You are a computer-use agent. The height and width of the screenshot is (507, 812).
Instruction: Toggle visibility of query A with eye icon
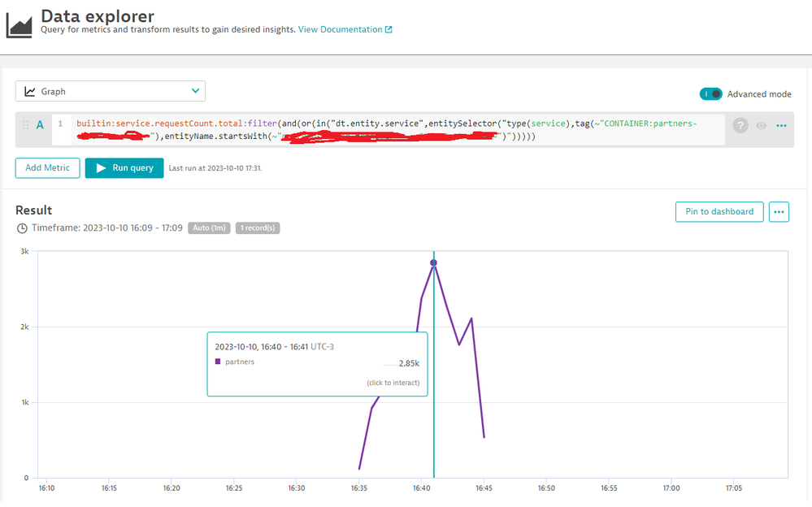[762, 126]
